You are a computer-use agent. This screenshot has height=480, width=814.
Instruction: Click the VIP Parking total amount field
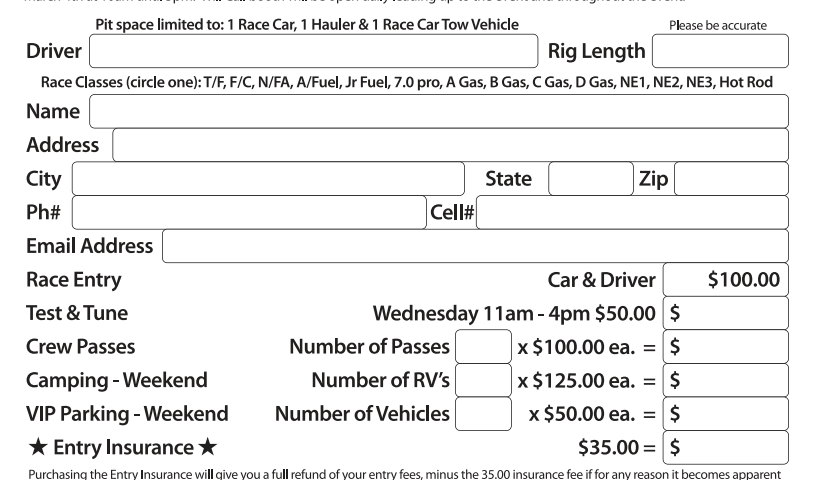[x=725, y=413]
